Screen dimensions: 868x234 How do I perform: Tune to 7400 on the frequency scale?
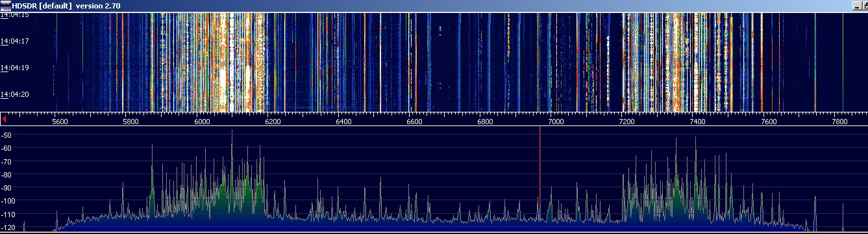point(697,122)
